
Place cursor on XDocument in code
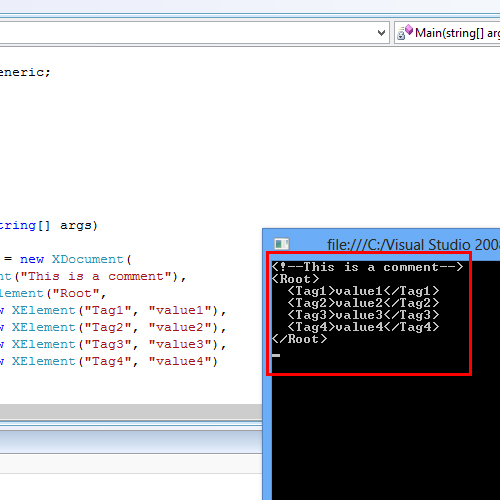pyautogui.click(x=88, y=259)
